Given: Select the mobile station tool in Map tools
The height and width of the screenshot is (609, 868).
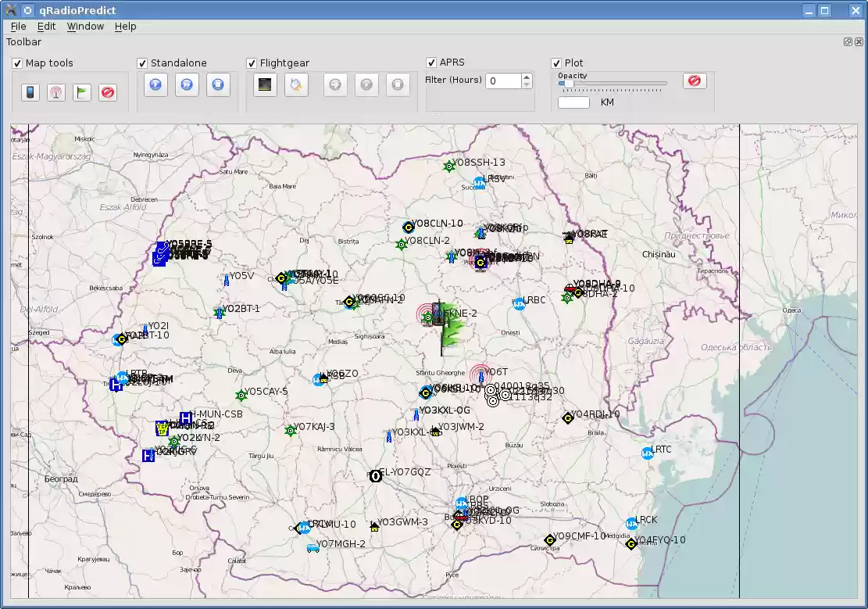Looking at the screenshot, I should coord(30,91).
